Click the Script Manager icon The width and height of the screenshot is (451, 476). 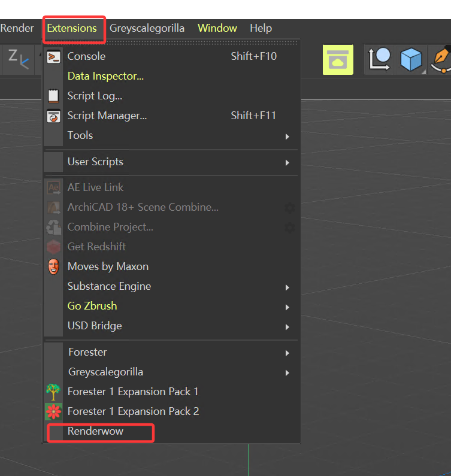53,116
